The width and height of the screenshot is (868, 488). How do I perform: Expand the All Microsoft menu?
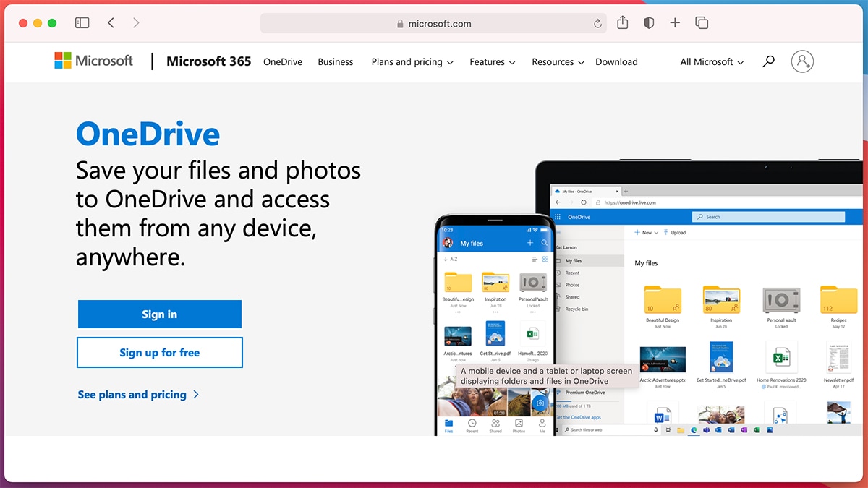tap(712, 62)
